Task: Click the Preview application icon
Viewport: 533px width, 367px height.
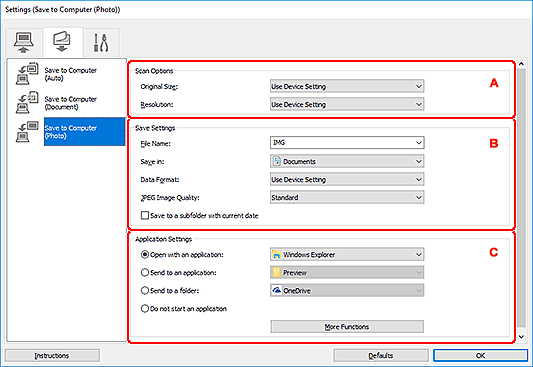Action: 277,272
